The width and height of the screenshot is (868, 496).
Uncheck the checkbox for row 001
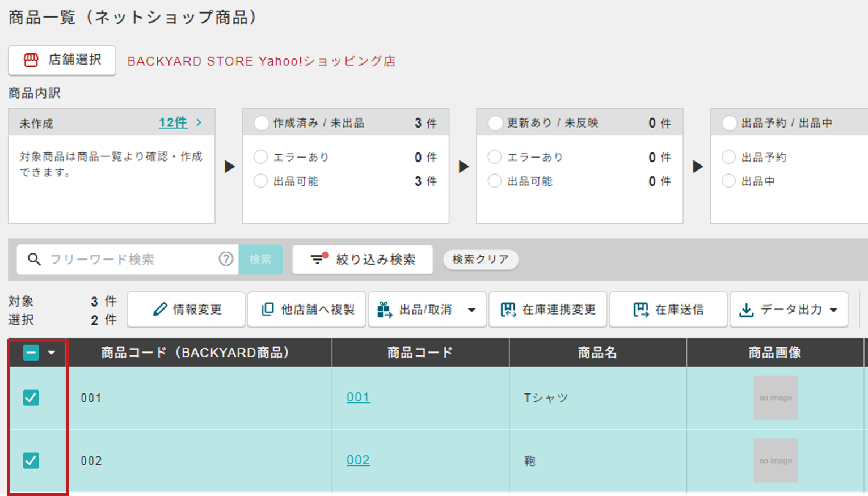pos(31,398)
